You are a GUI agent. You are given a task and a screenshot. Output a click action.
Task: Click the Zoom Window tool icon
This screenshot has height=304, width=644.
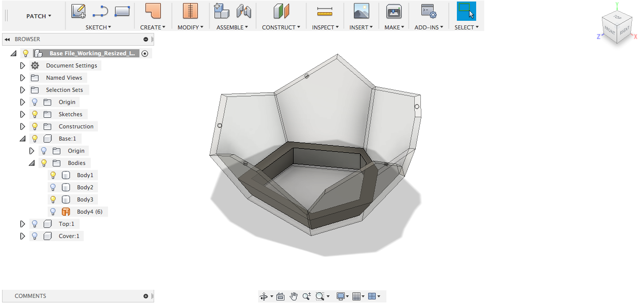(319, 296)
